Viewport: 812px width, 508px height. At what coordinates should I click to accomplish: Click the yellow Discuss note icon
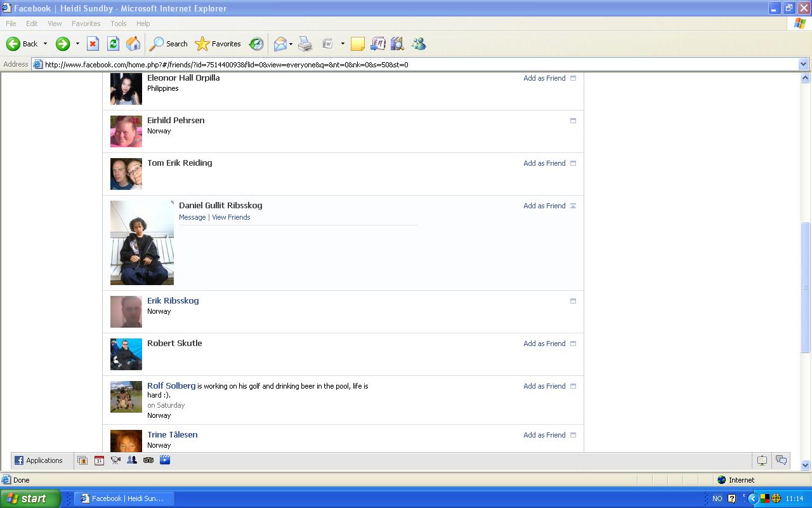[x=358, y=44]
